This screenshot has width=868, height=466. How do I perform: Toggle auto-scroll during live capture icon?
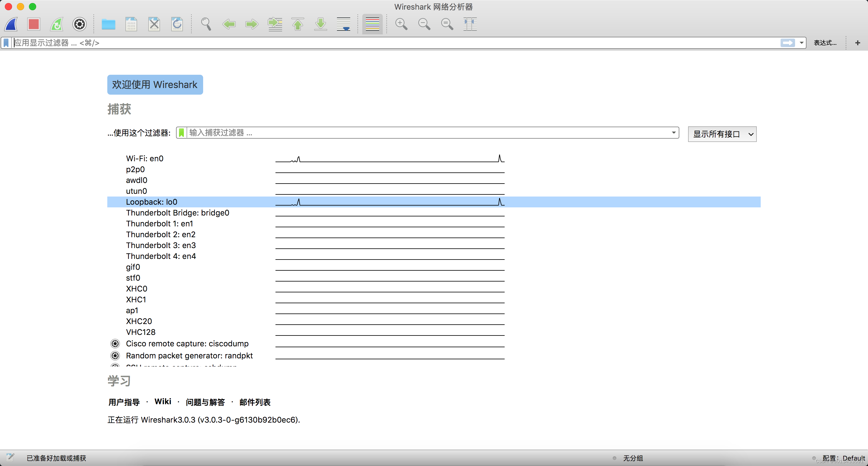(343, 24)
